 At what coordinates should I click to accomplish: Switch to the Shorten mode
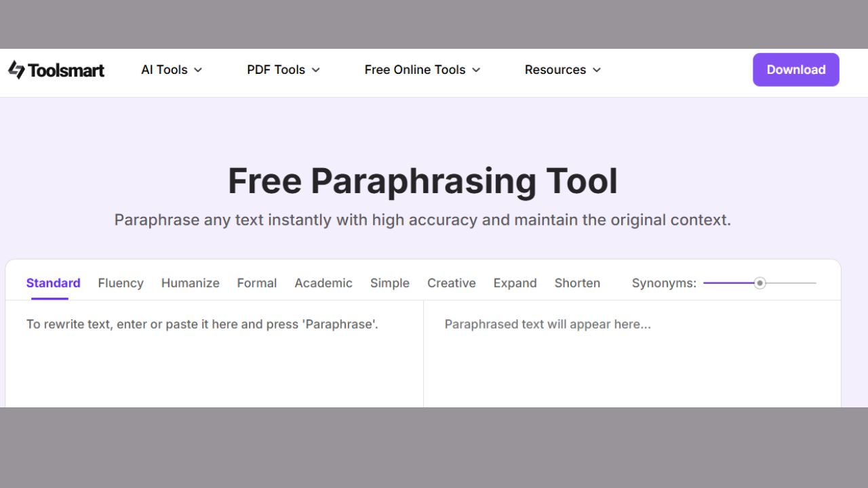(x=577, y=283)
